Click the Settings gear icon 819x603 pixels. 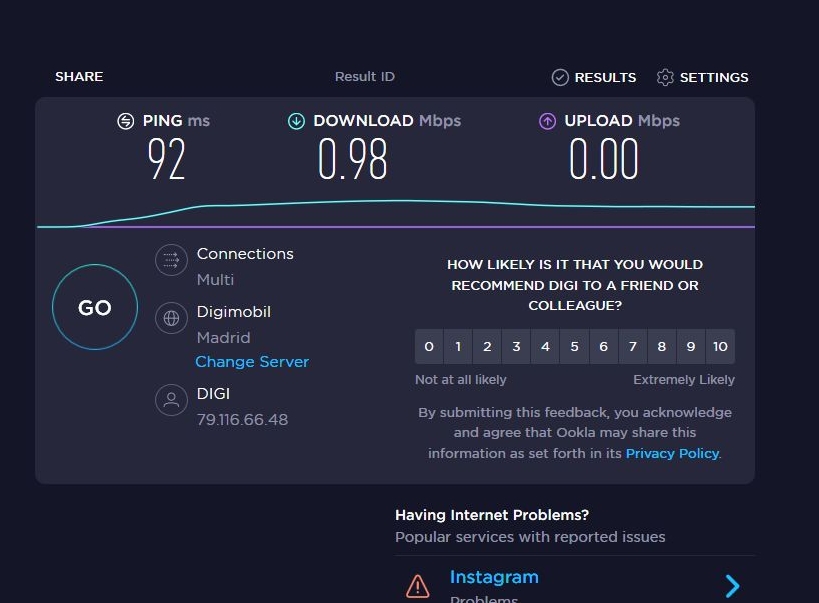(665, 77)
